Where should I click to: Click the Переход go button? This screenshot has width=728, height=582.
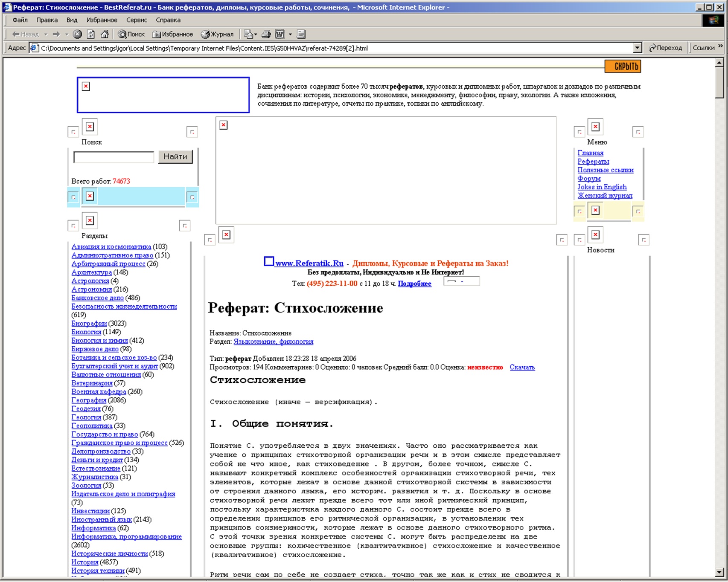(665, 48)
